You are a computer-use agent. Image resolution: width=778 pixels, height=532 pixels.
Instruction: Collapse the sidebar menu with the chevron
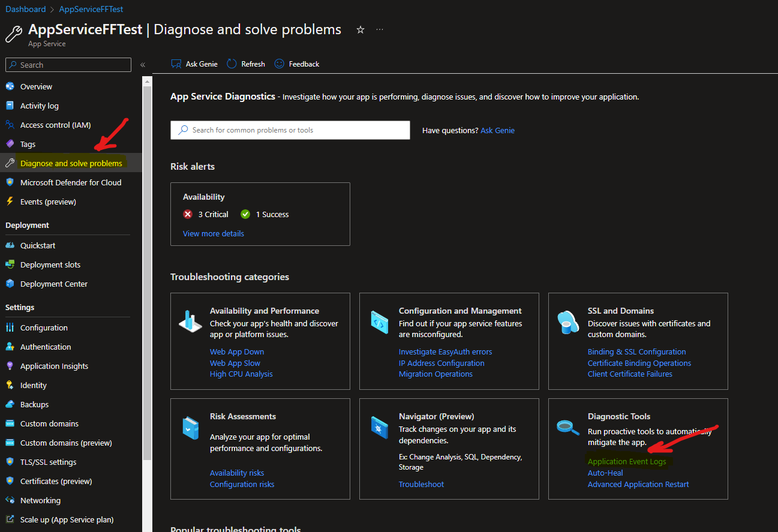(x=143, y=65)
